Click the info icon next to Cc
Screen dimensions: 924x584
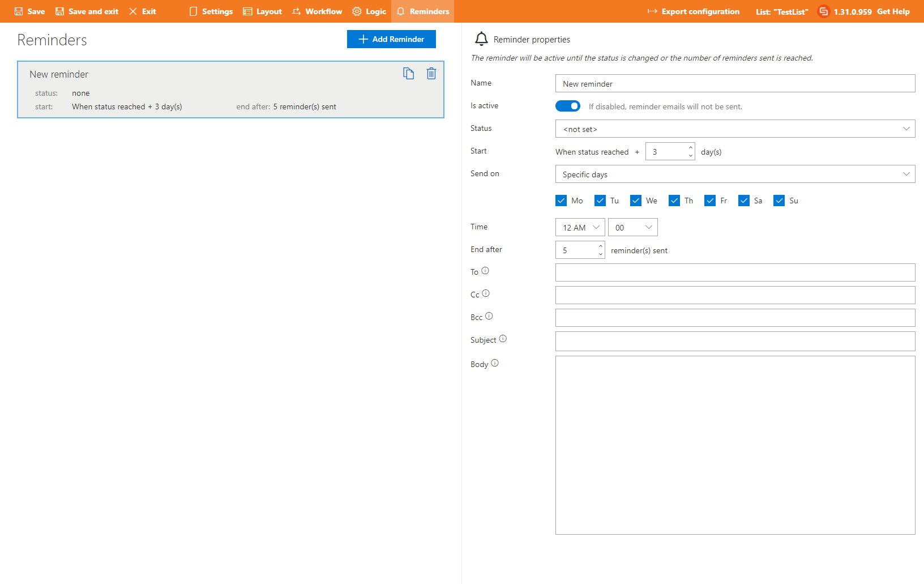486,293
